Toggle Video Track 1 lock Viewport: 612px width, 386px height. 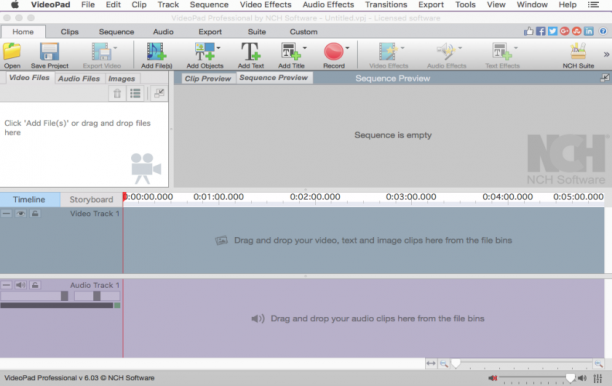point(35,213)
